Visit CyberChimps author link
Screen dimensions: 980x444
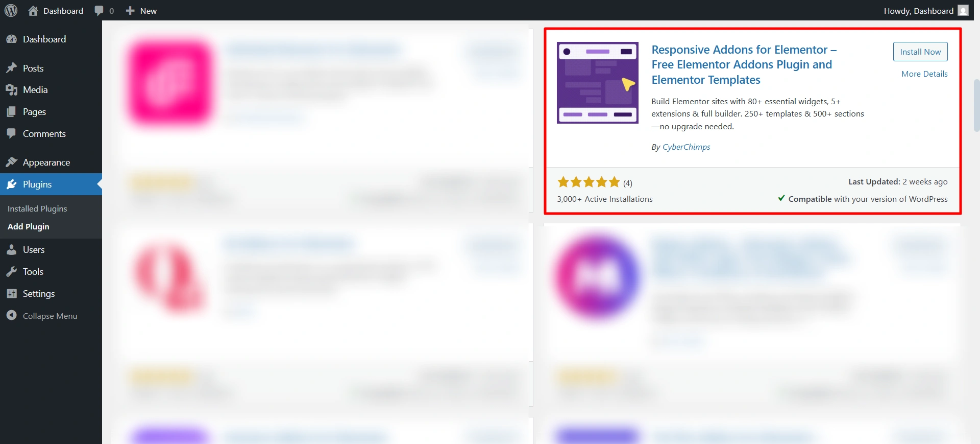point(686,147)
